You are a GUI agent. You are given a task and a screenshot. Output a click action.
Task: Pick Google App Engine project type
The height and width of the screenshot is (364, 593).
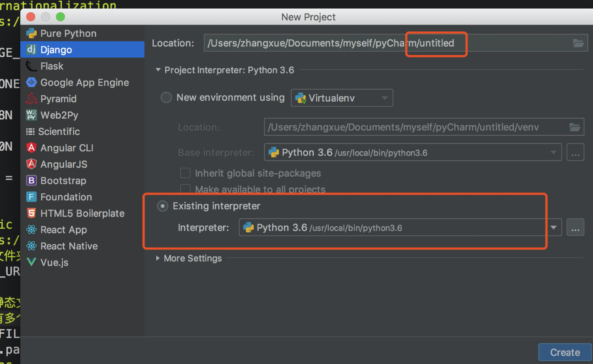pyautogui.click(x=82, y=82)
